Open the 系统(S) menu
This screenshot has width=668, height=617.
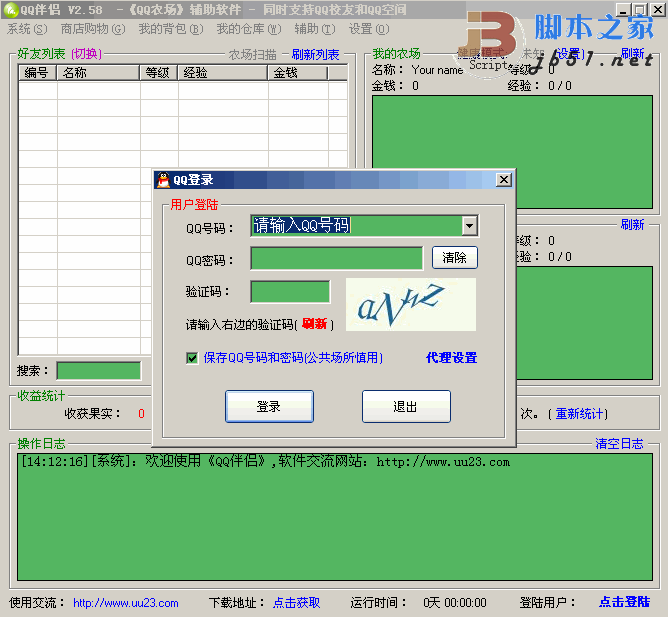click(27, 29)
